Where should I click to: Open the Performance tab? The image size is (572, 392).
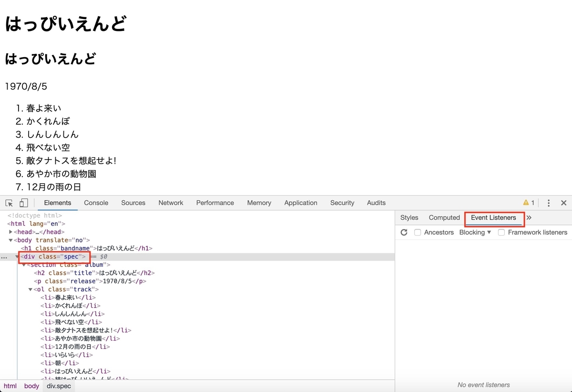point(215,203)
